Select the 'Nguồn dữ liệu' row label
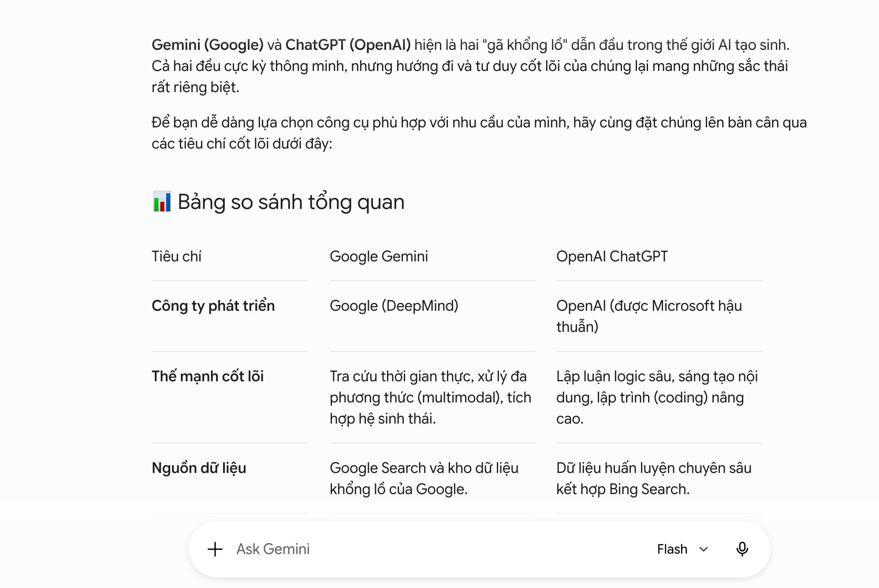This screenshot has width=879, height=588. point(199,468)
